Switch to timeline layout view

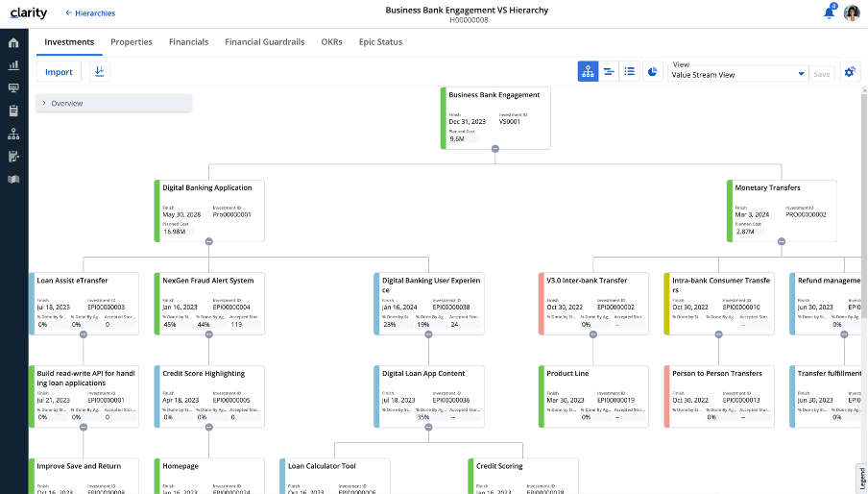(609, 71)
